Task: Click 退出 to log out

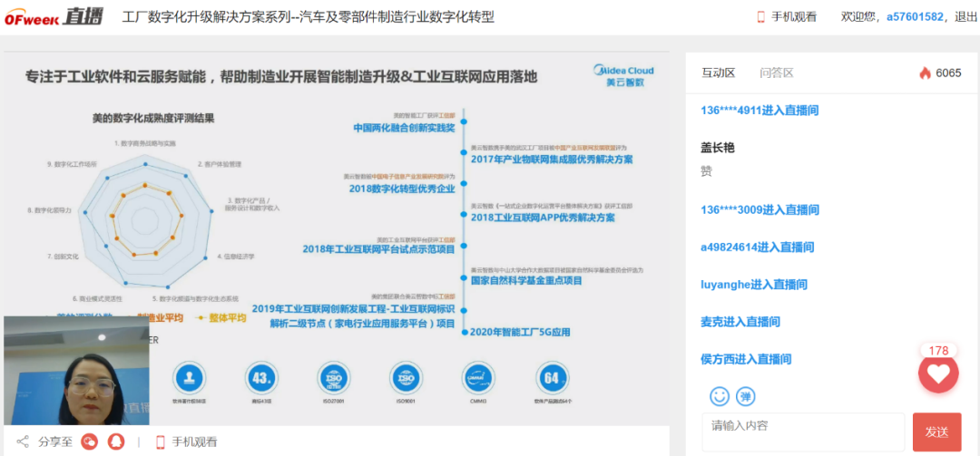Action: (967, 17)
